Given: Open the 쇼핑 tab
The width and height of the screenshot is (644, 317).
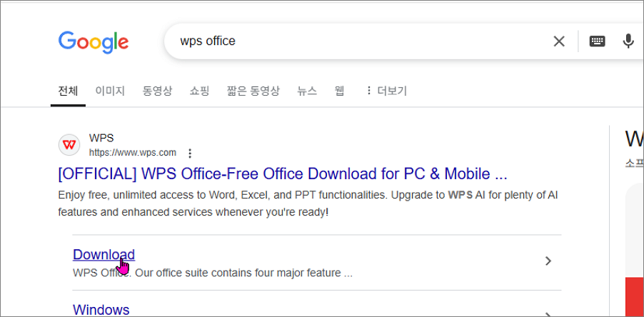Looking at the screenshot, I should (x=200, y=91).
